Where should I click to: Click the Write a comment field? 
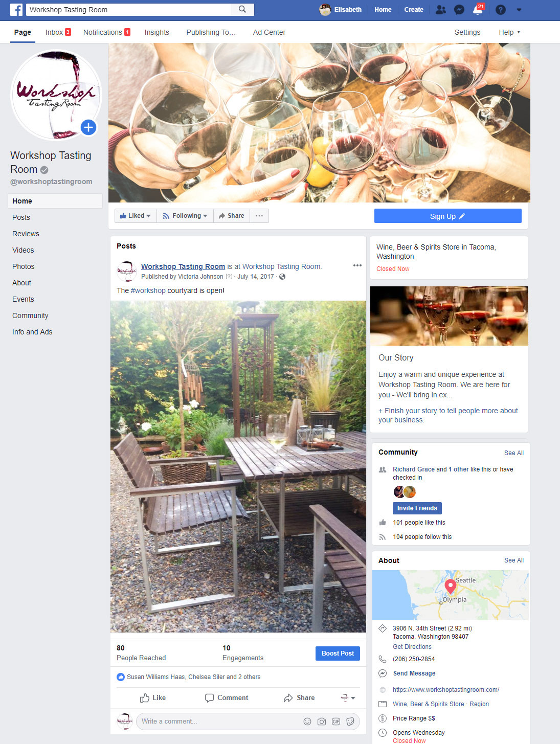(x=220, y=722)
